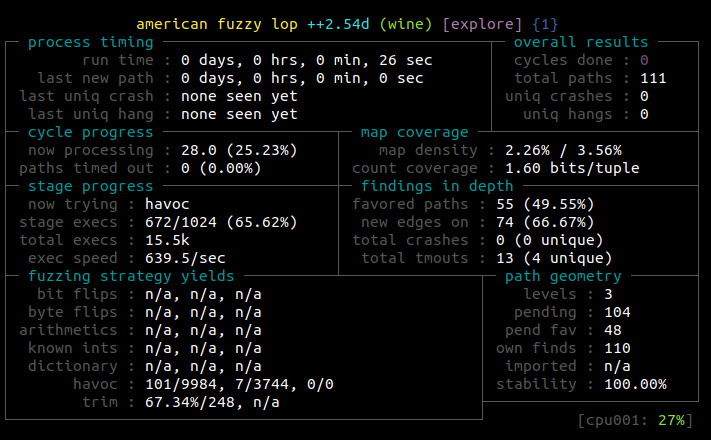
Task: Click the cpu001 usage '27%' indicator
Action: (671, 420)
